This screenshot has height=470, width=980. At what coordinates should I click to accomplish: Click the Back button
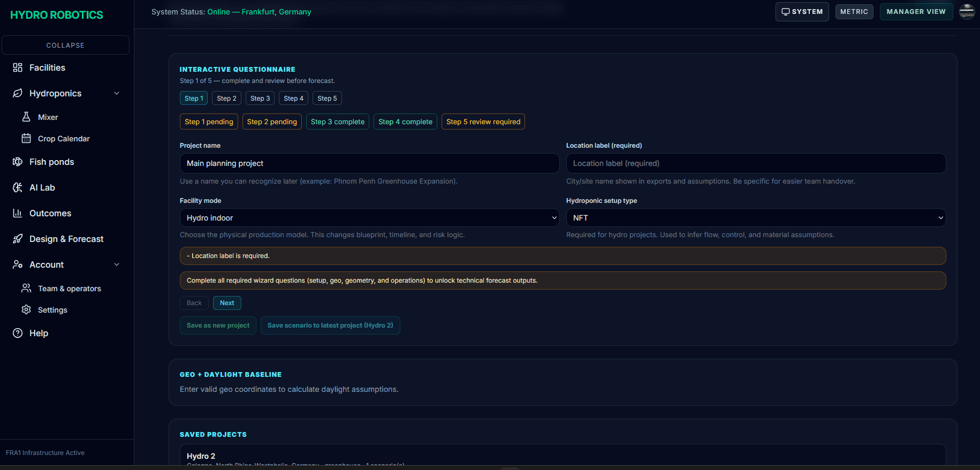[x=194, y=303]
